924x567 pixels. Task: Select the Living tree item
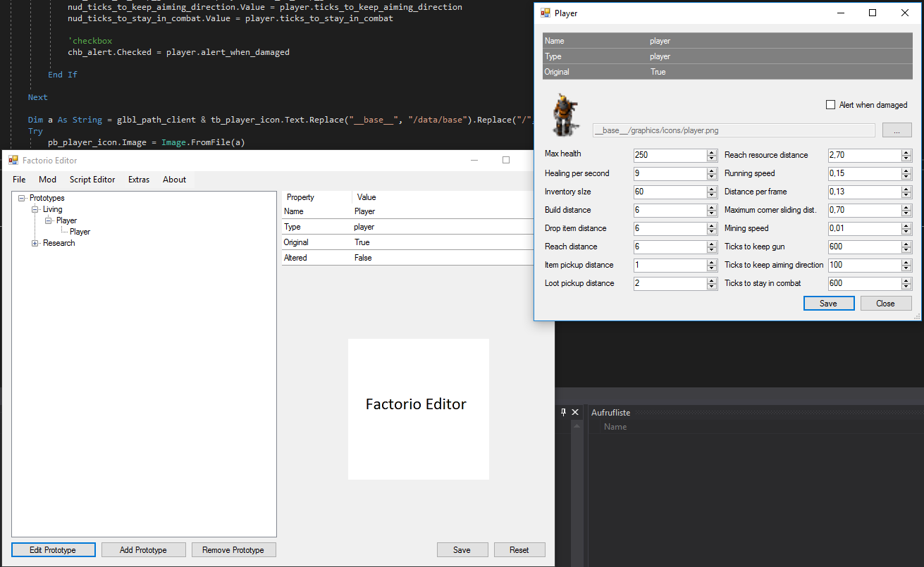(52, 209)
